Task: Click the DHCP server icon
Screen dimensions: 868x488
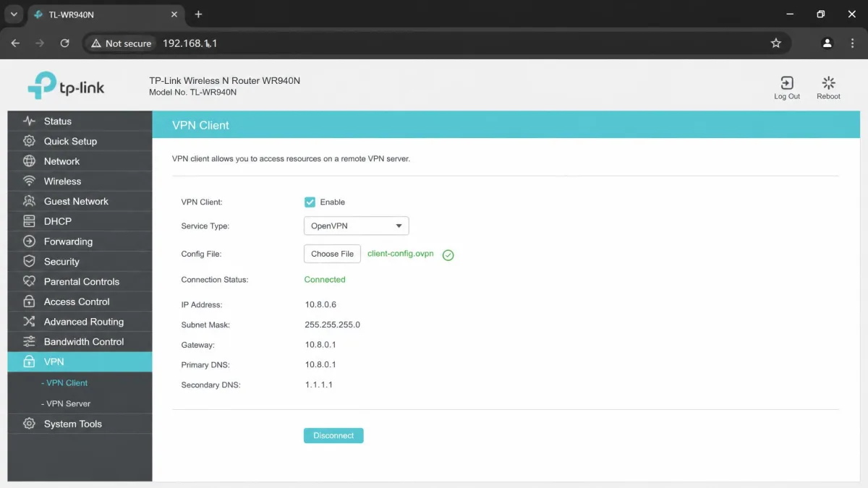Action: [29, 221]
